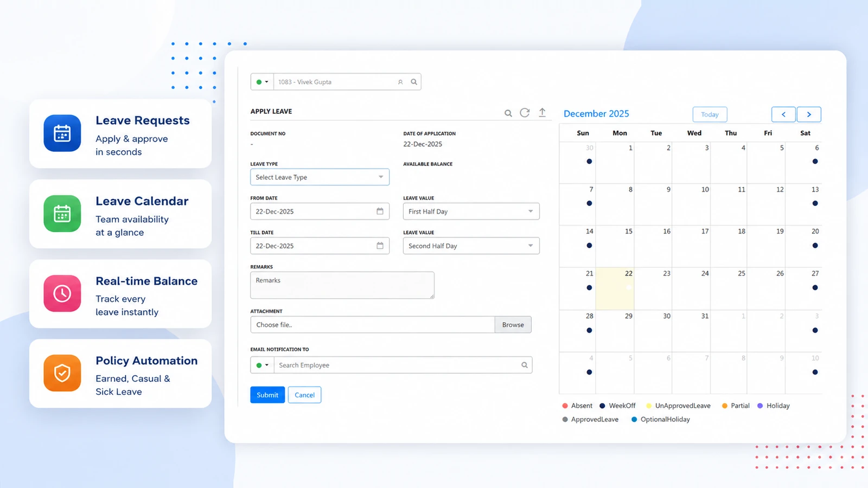Open the Second Half Day dropdown
Viewport: 868px width, 488px height.
click(471, 246)
